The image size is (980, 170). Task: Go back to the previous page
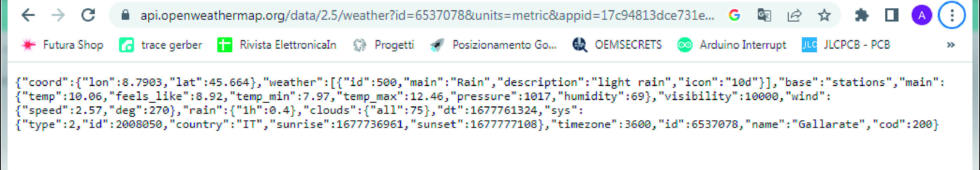[28, 16]
